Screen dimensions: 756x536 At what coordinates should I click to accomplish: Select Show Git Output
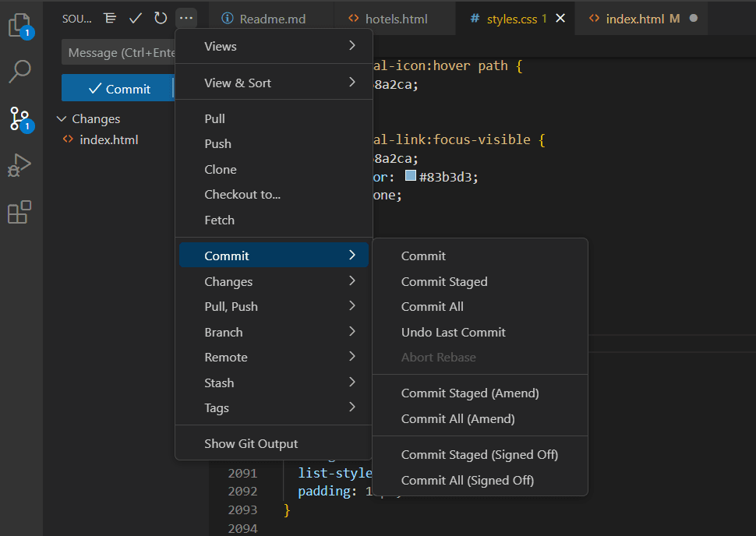click(x=274, y=443)
